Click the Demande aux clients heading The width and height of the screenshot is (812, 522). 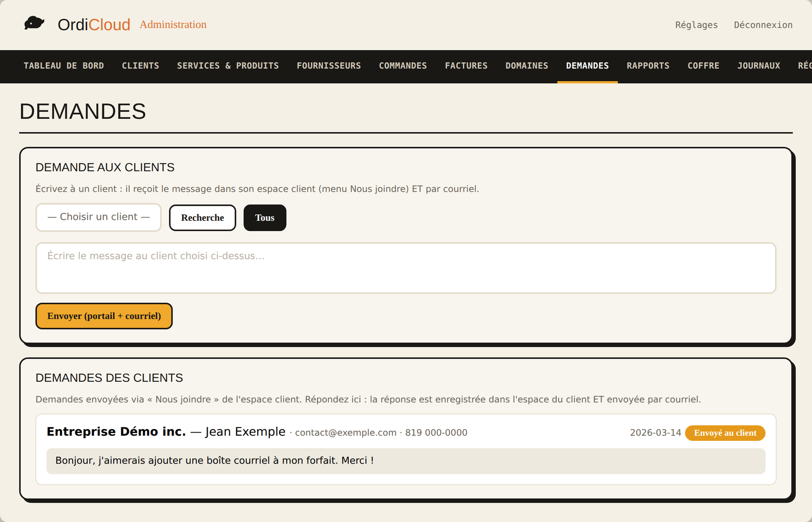[105, 168]
